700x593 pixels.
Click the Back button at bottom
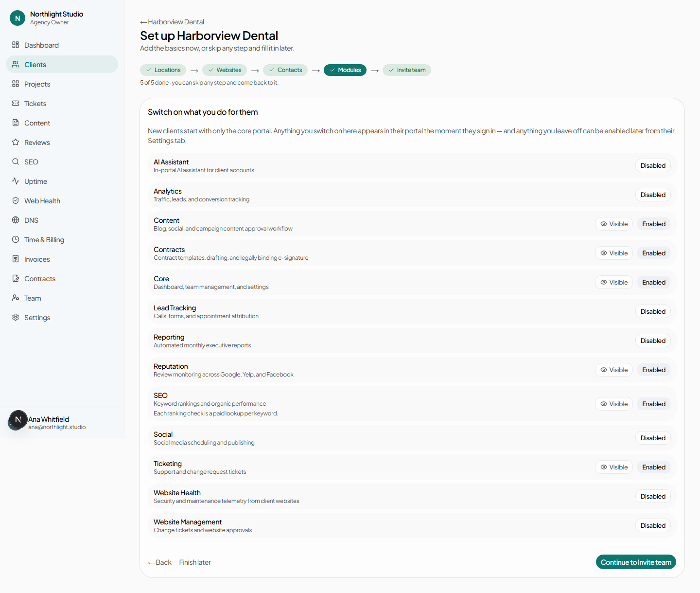pos(160,562)
